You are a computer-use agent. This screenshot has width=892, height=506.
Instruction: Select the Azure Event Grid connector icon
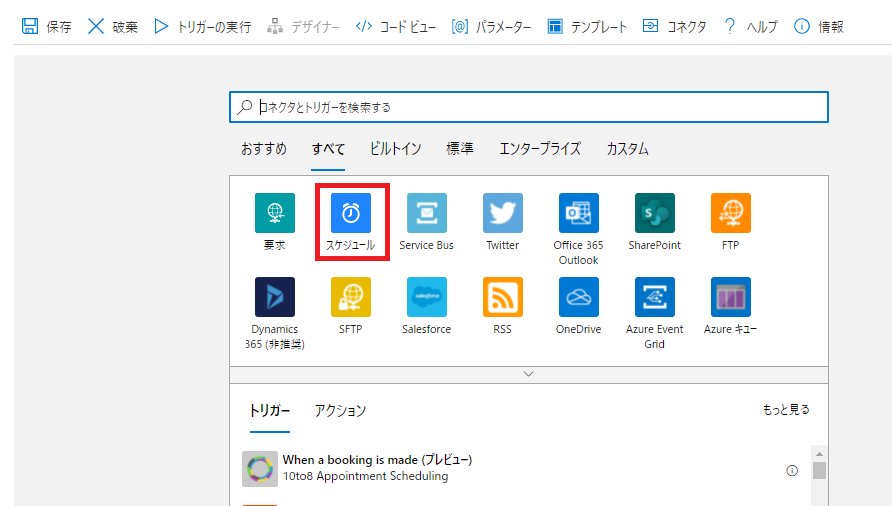pyautogui.click(x=655, y=297)
